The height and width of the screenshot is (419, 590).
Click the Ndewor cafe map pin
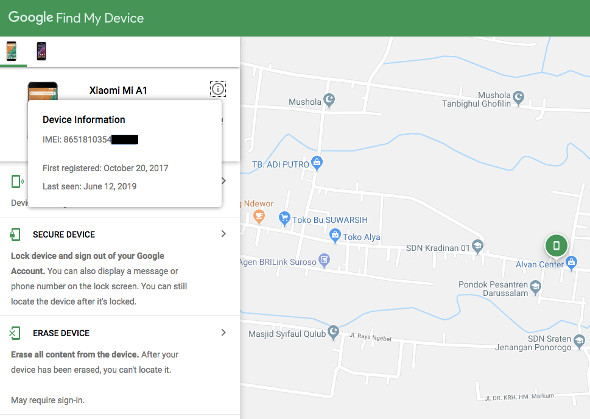tap(259, 217)
